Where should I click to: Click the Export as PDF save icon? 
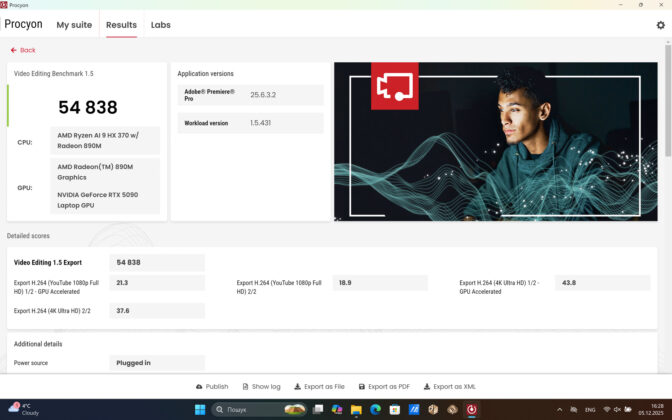[x=361, y=387]
